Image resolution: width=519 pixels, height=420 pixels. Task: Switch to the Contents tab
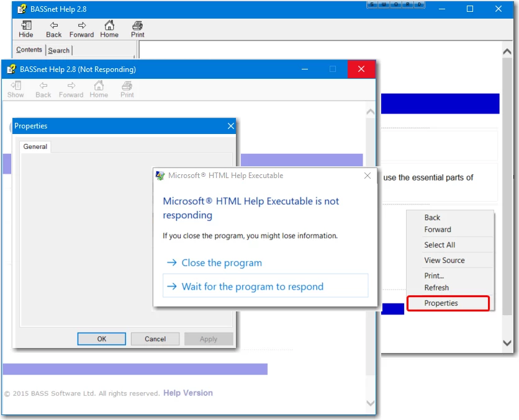(x=29, y=50)
